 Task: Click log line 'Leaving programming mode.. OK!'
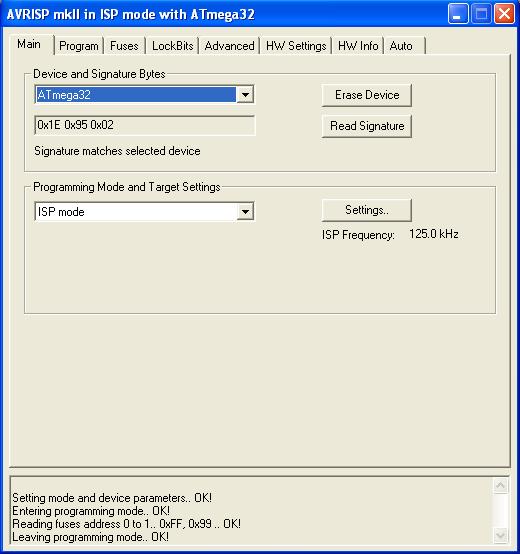pos(90,537)
